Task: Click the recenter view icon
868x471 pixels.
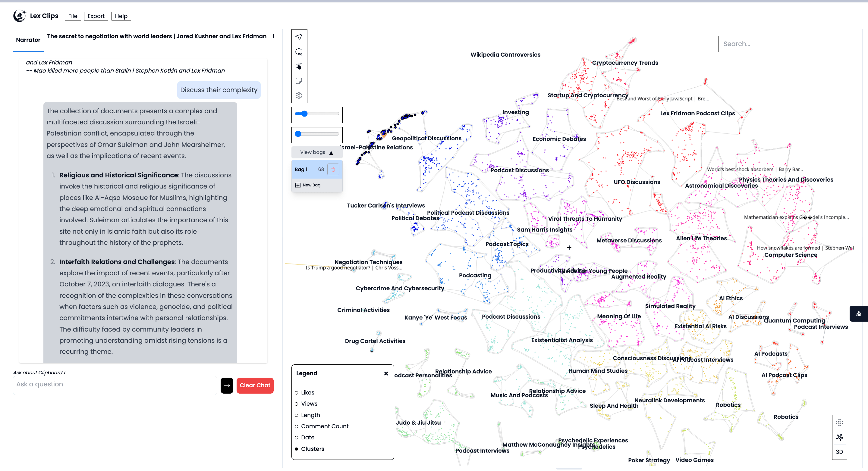Action: point(839,423)
